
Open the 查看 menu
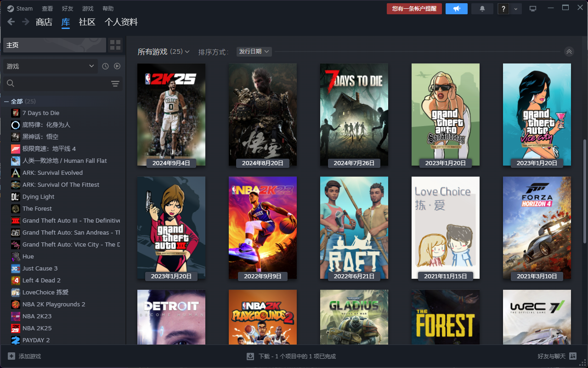tap(47, 8)
